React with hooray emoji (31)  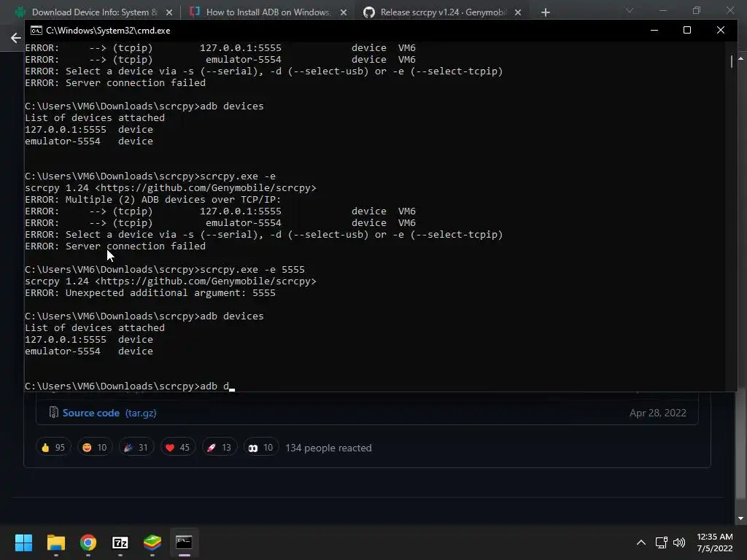136,447
